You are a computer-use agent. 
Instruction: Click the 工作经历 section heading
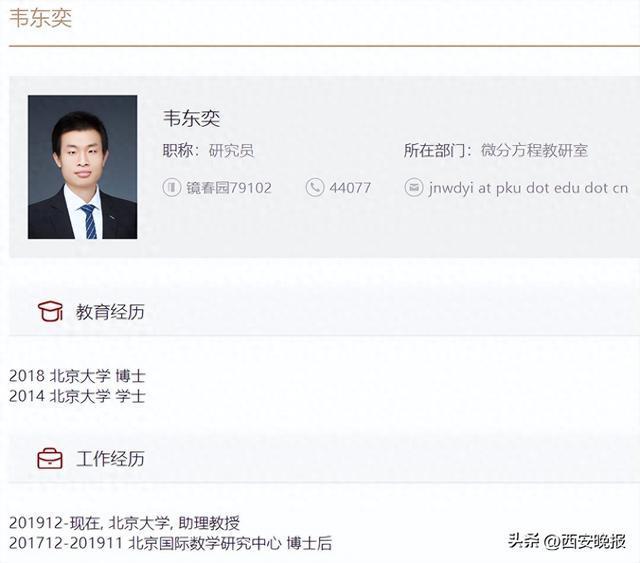pos(110,459)
